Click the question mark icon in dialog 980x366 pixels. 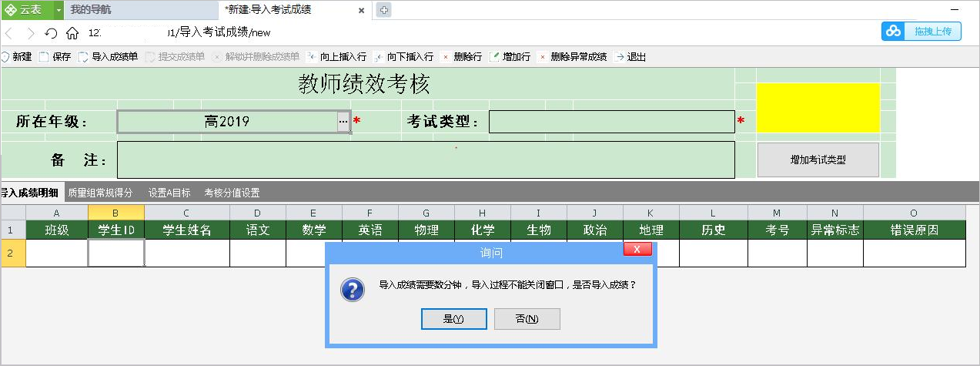click(353, 290)
